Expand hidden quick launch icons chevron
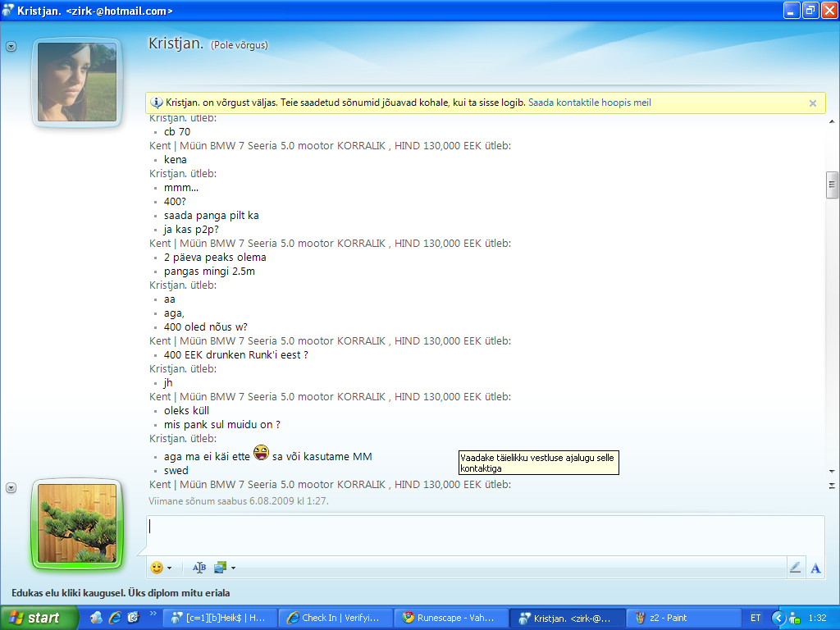The image size is (840, 630). point(153,614)
